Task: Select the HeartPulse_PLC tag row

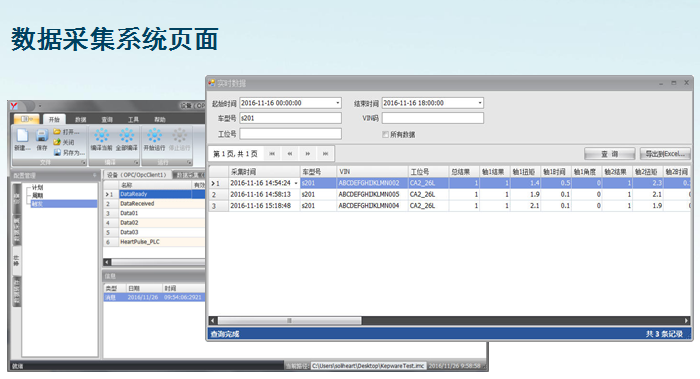Action: (x=154, y=242)
